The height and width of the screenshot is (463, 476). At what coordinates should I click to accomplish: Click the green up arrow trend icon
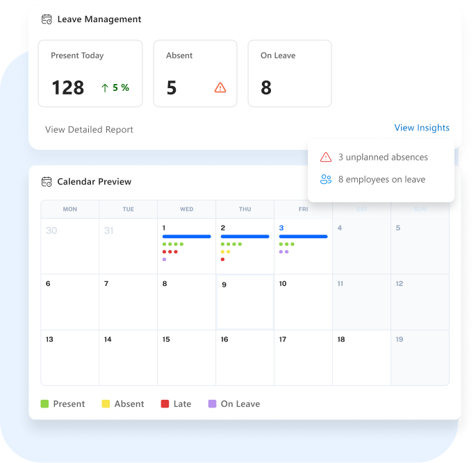pos(105,87)
